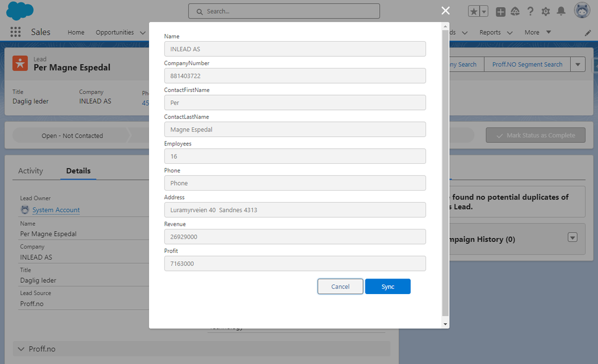Expand the Reports tab dropdown chevron
This screenshot has height=364, width=598.
coord(509,33)
